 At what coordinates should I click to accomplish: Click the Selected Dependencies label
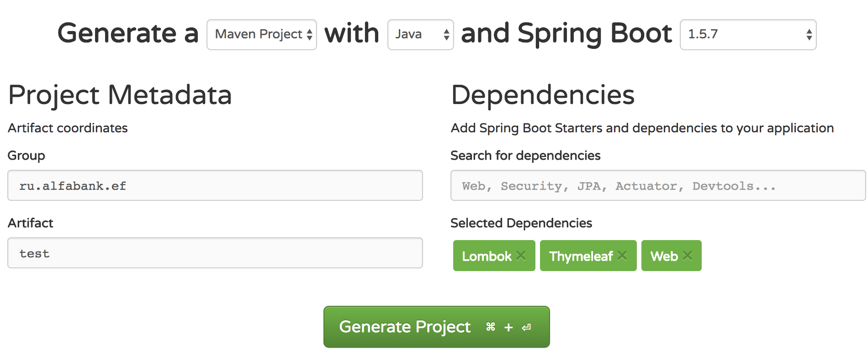521,223
